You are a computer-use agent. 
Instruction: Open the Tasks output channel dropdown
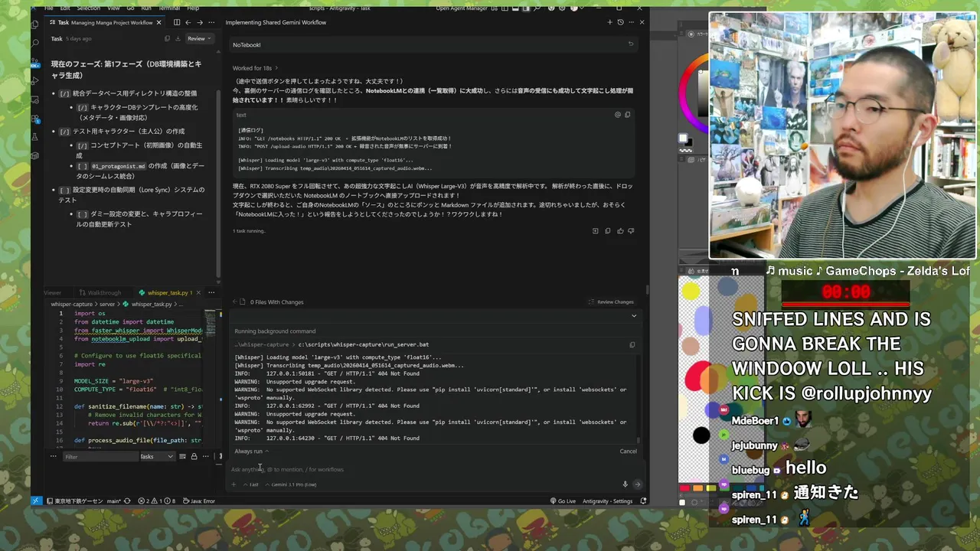[158, 456]
